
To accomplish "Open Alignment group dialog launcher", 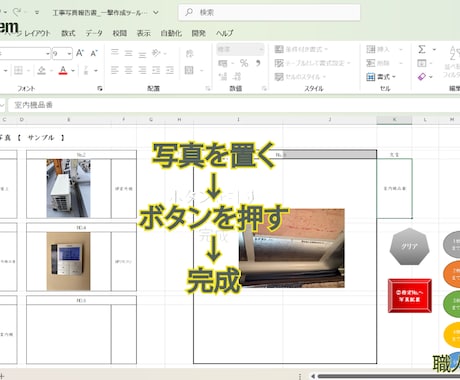I will [208, 88].
